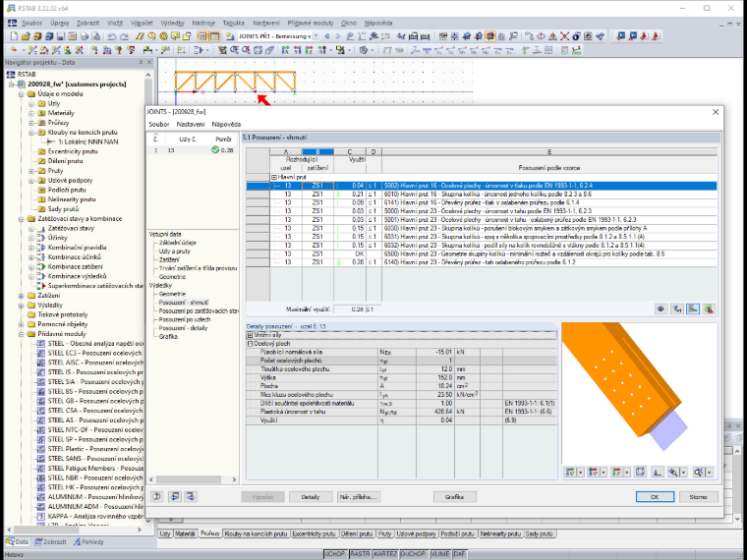Click the Detaily button
Image resolution: width=747 pixels, height=560 pixels.
point(311,497)
